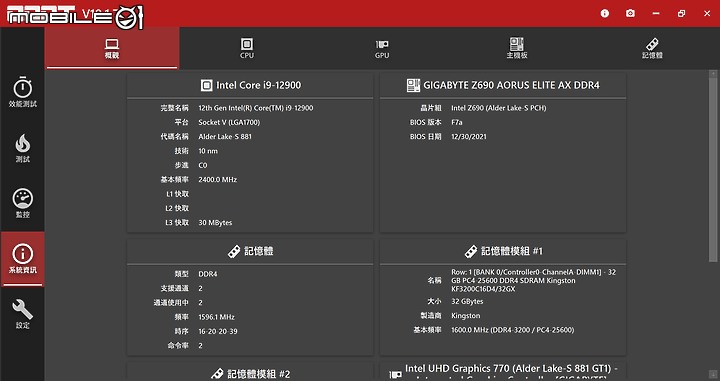The image size is (720, 381).
Task: Click the 1600.0 MHz (DDR4-3200 / PC4-25600) value
Action: 512,330
